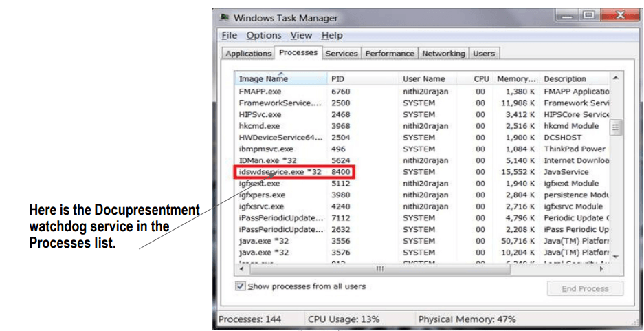
Task: Click the ThinkPad Power description
Action: click(x=575, y=149)
